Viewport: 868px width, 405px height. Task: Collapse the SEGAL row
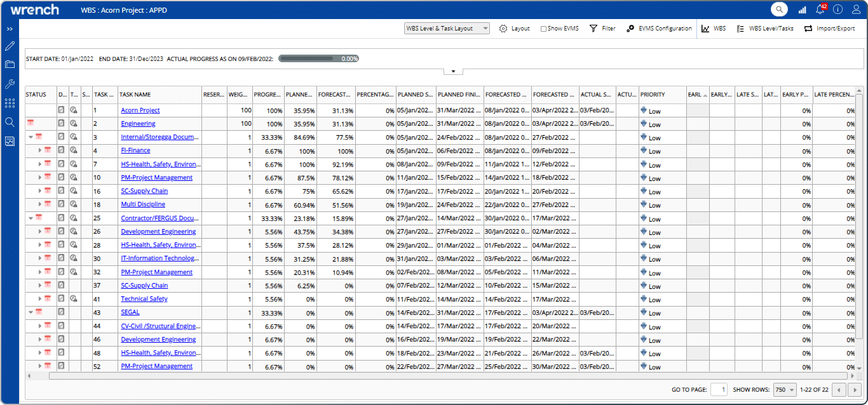(31, 312)
